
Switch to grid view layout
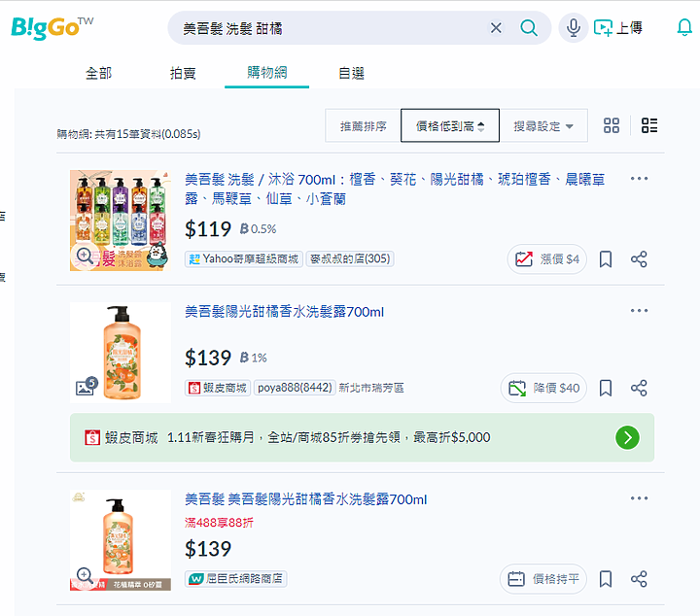tap(612, 125)
